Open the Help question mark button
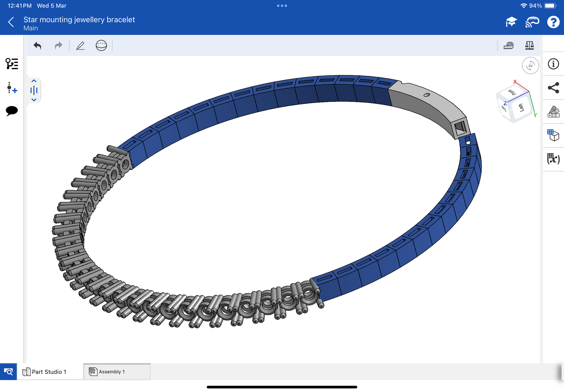The image size is (564, 392). pos(553,22)
